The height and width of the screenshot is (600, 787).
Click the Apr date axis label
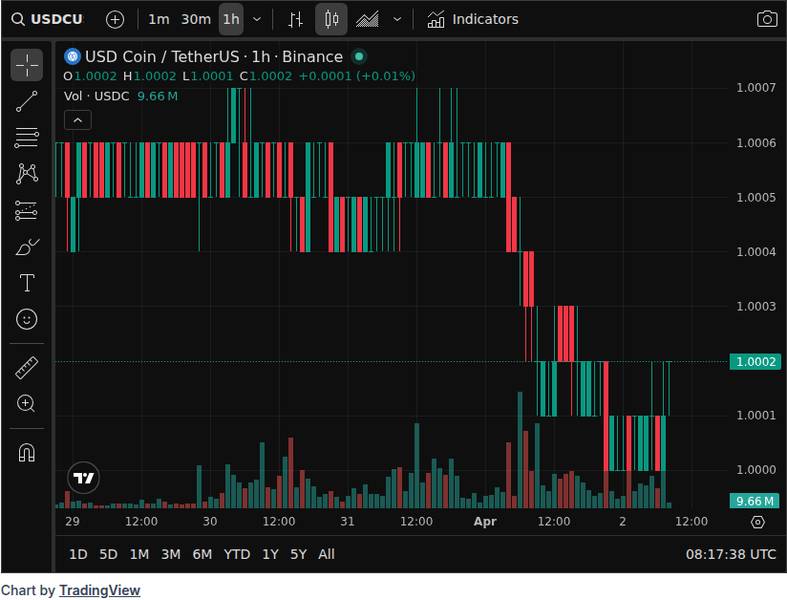tap(485, 521)
